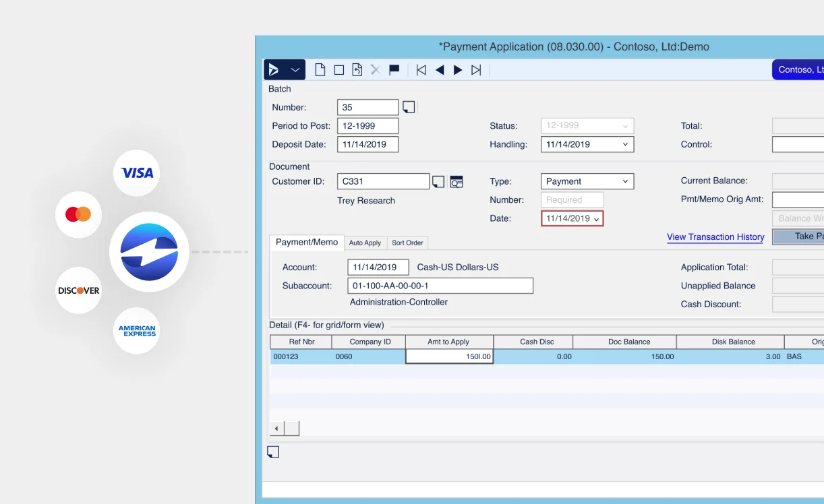Click the revert document toolbar icon
Screen dimensions: 824x504
click(357, 69)
